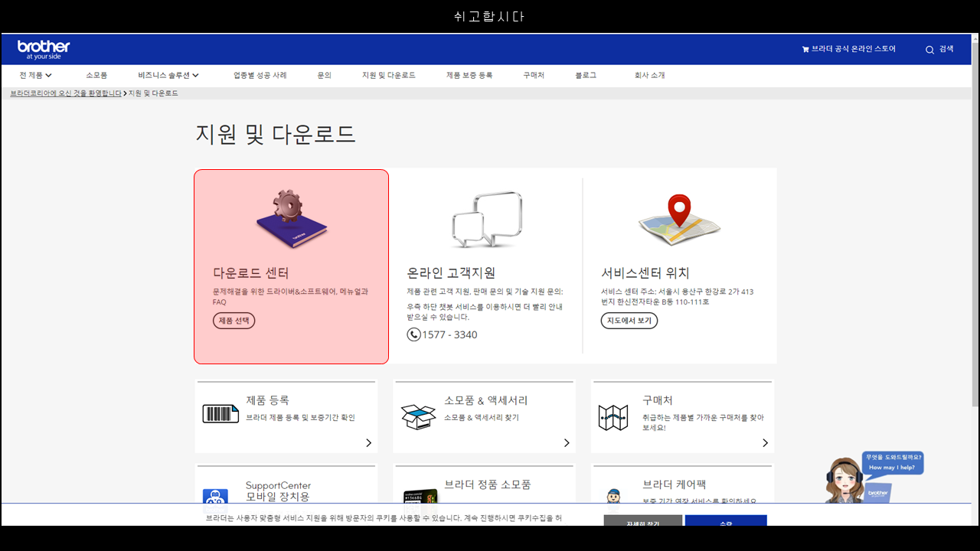Click the 온라인 고객지원 heading
This screenshot has width=980, height=551.
pos(452,273)
